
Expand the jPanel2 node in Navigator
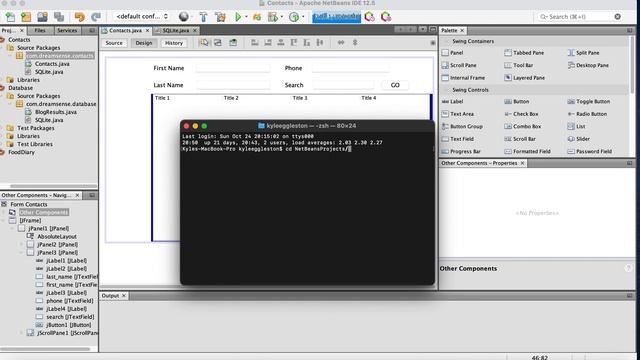[x=22, y=244]
